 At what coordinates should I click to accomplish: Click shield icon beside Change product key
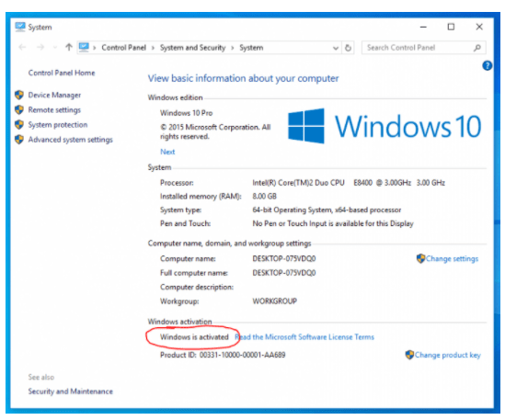pos(409,355)
